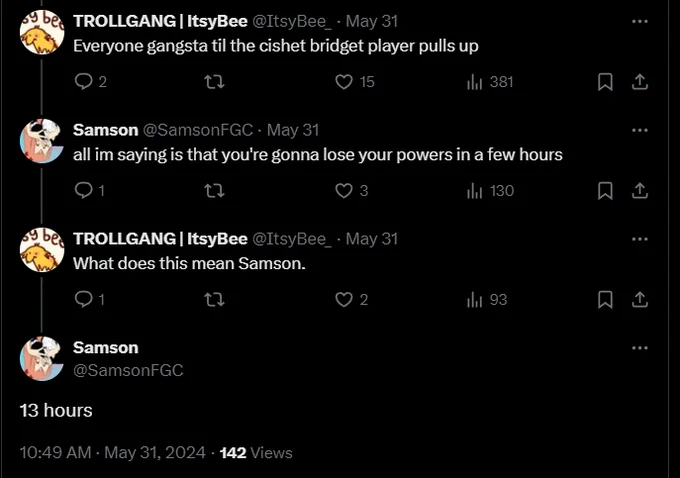Share the first ItsyBee tweet

pos(640,82)
